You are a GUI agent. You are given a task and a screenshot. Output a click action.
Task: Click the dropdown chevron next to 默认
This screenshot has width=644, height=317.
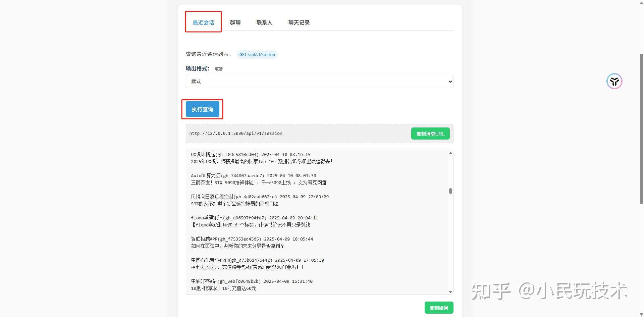[449, 81]
